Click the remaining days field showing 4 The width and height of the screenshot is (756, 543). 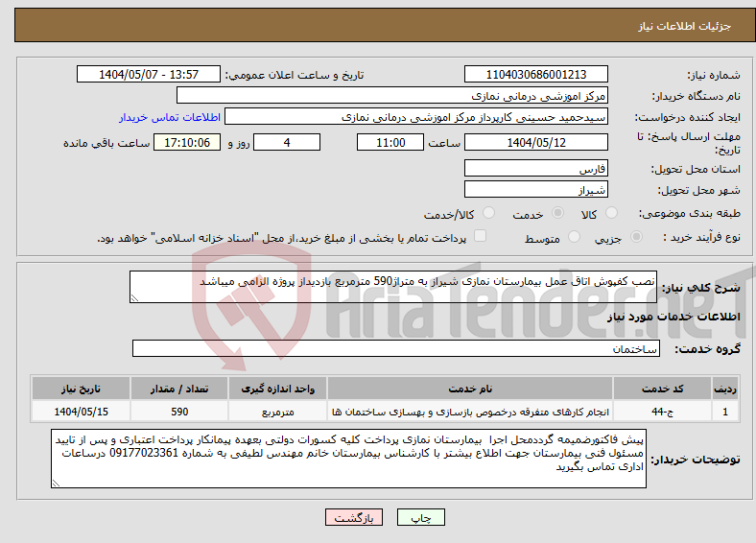coord(287,142)
